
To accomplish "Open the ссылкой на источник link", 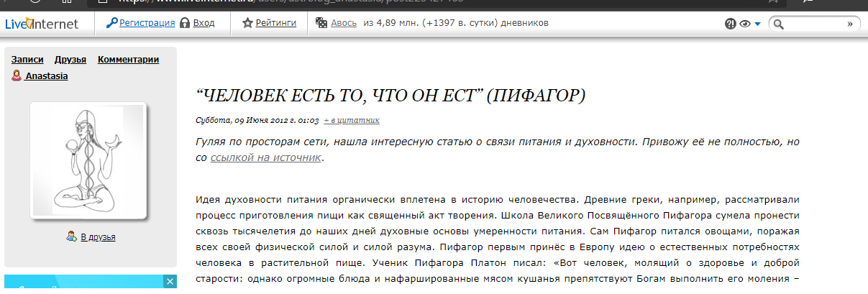I will (265, 157).
